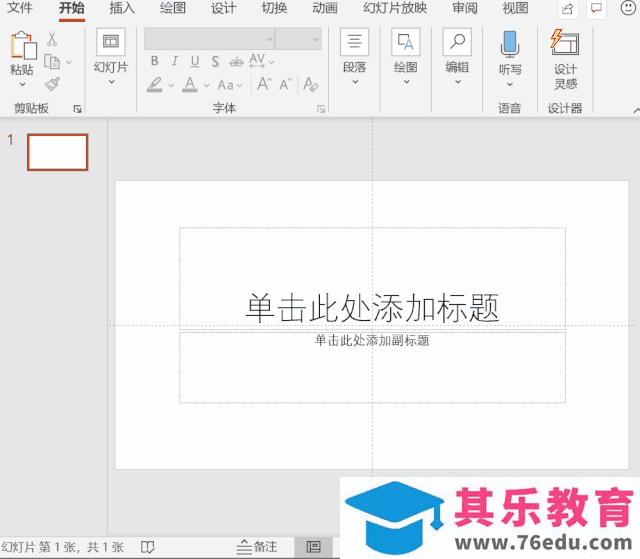The width and height of the screenshot is (640, 559).
Task: Expand the copy options arrow
Action: (69, 62)
